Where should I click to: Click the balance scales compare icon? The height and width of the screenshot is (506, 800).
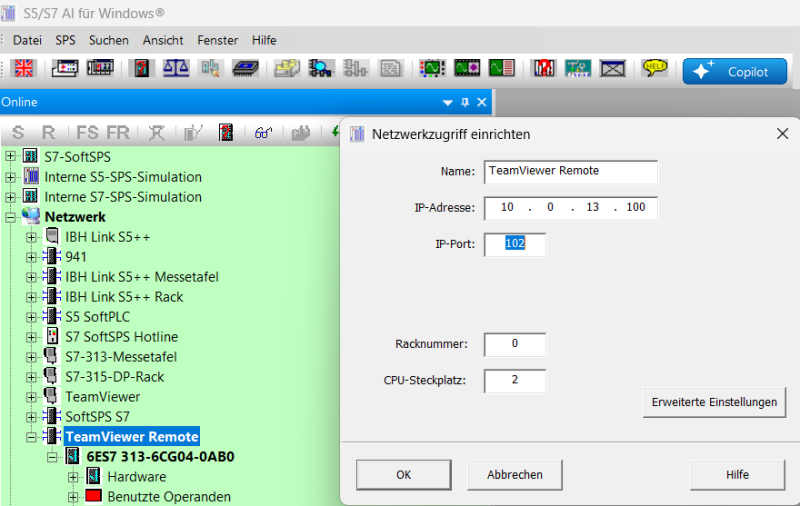(176, 68)
